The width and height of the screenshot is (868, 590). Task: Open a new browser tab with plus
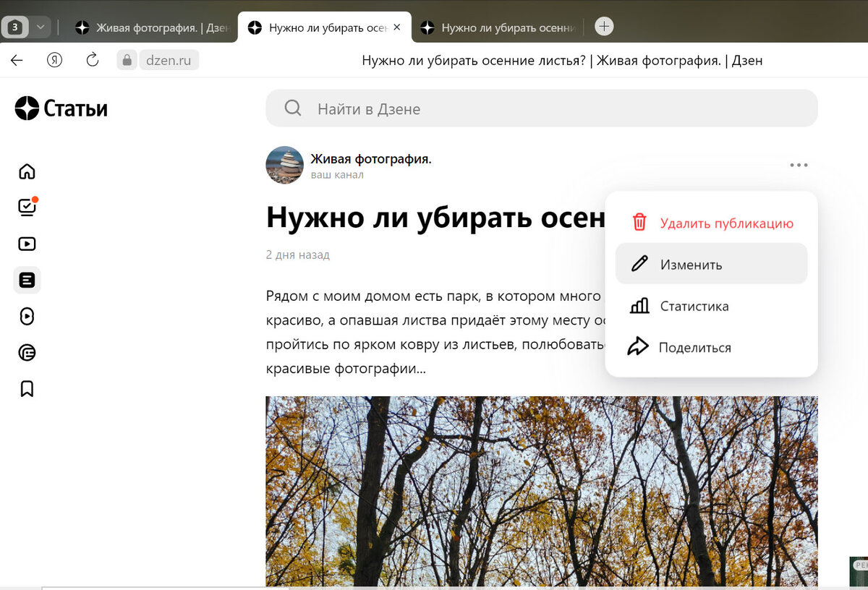[x=604, y=27]
